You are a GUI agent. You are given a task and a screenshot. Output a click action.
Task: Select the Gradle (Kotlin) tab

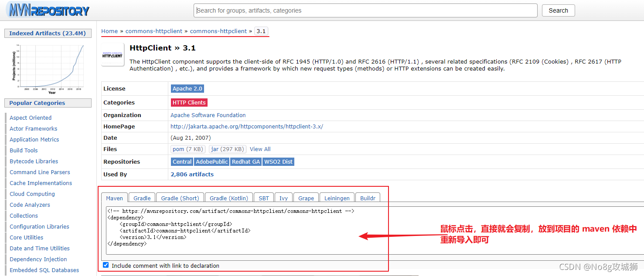pyautogui.click(x=229, y=198)
